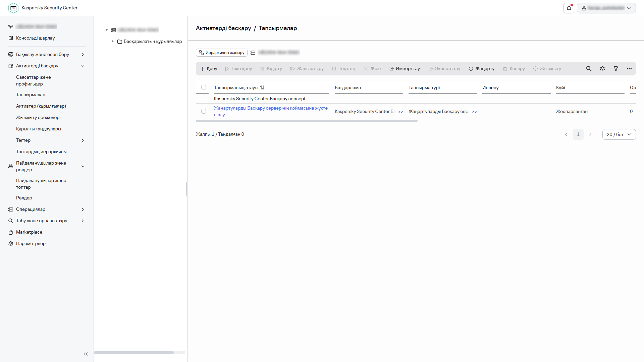644x362 pixels.
Task: Click the search magnifier in the toolbar
Action: (589, 69)
